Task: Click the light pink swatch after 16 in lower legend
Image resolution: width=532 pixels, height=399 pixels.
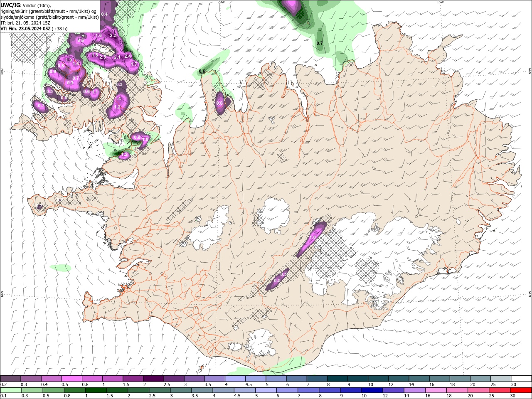Action: 436,390
